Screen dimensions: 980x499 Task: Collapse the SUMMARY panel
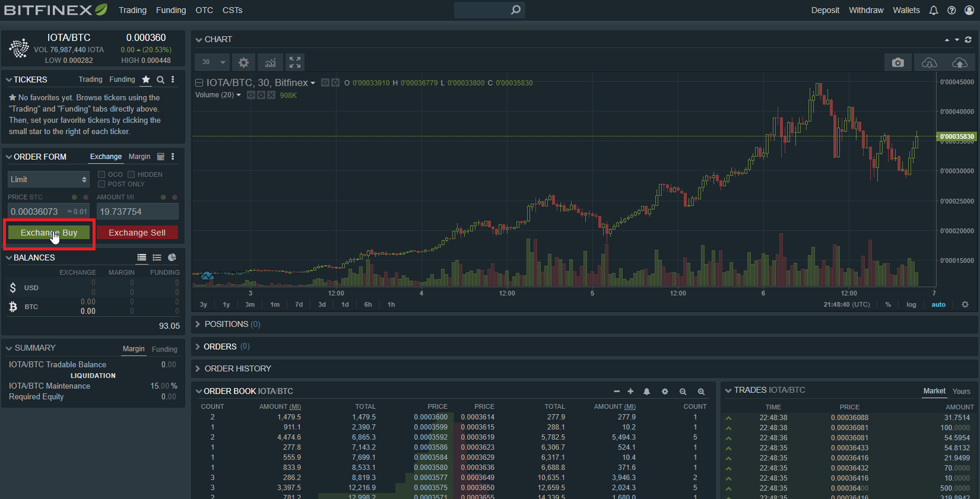pos(9,348)
